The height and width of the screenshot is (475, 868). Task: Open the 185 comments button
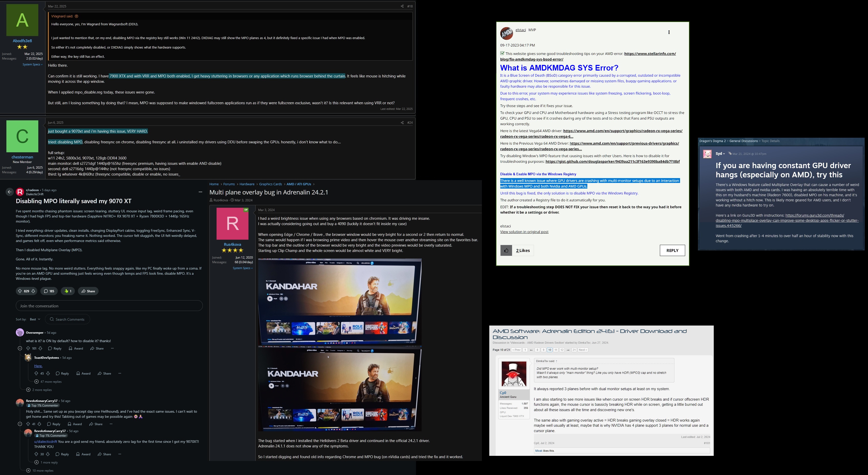pyautogui.click(x=49, y=291)
